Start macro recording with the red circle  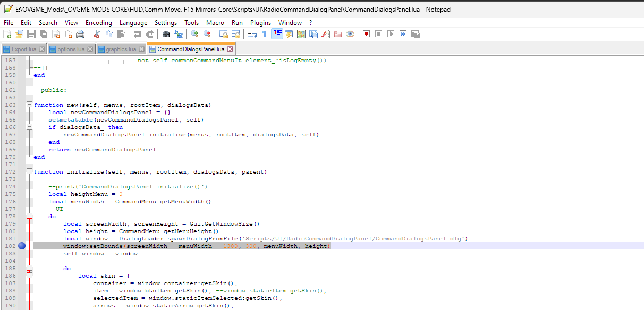pyautogui.click(x=366, y=34)
